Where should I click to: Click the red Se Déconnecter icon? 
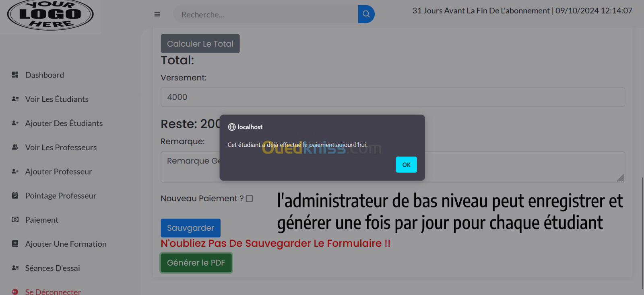[15, 292]
